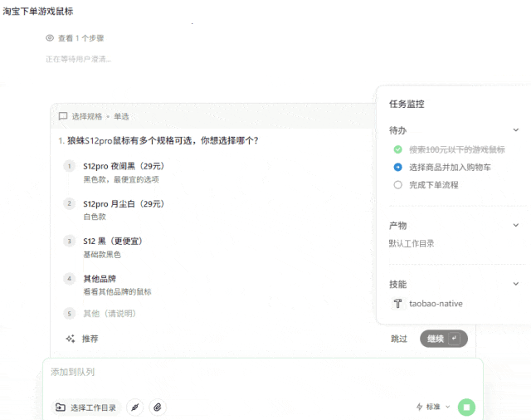This screenshot has height=420, width=531.
Task: Select option S12 黑（更便宜）
Action: [113, 242]
